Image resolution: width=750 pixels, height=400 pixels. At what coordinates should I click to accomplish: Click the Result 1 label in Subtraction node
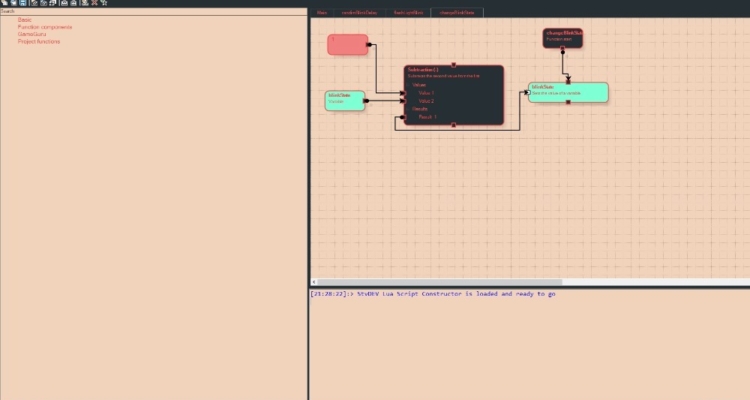coord(428,117)
